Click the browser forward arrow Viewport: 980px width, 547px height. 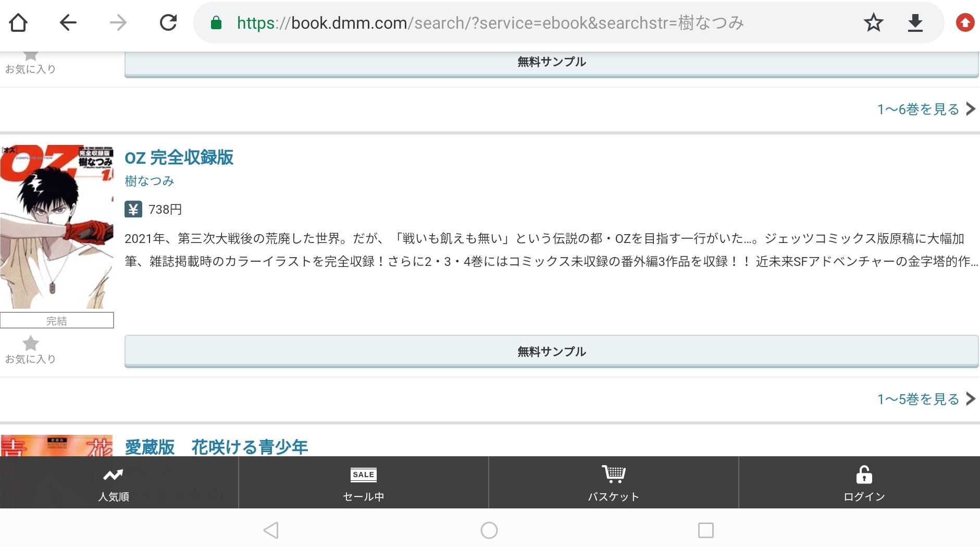[118, 23]
